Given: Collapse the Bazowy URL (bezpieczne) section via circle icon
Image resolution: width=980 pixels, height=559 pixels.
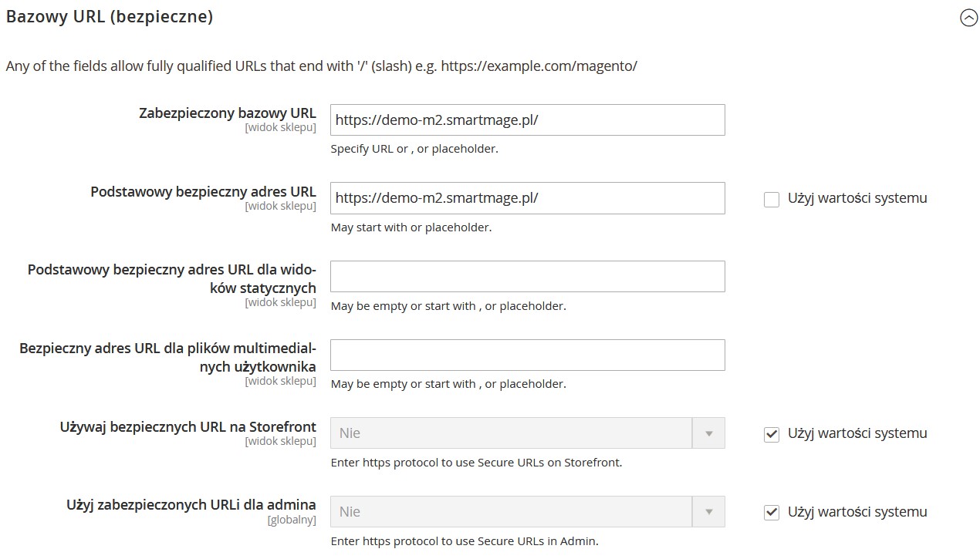Looking at the screenshot, I should click(968, 18).
